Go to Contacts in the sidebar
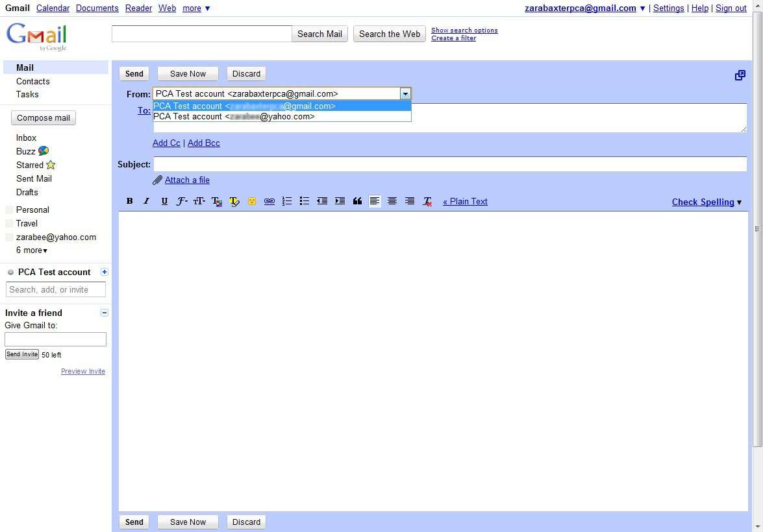The width and height of the screenshot is (763, 532). coord(33,81)
